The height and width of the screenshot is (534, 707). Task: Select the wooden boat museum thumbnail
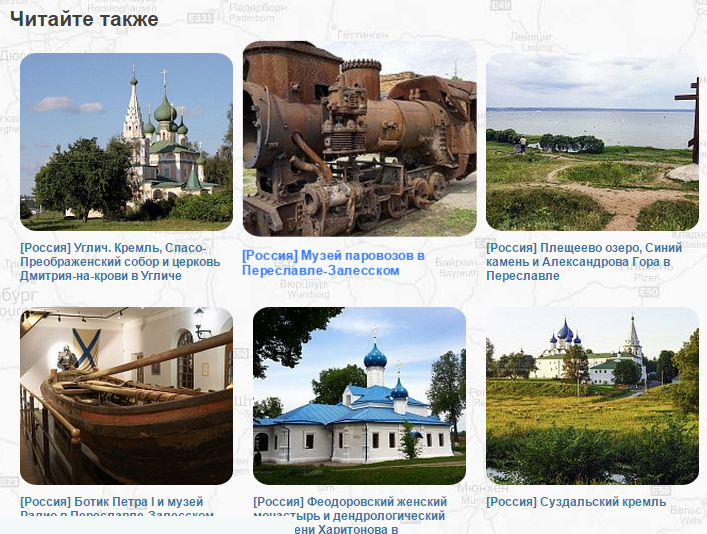[126, 396]
